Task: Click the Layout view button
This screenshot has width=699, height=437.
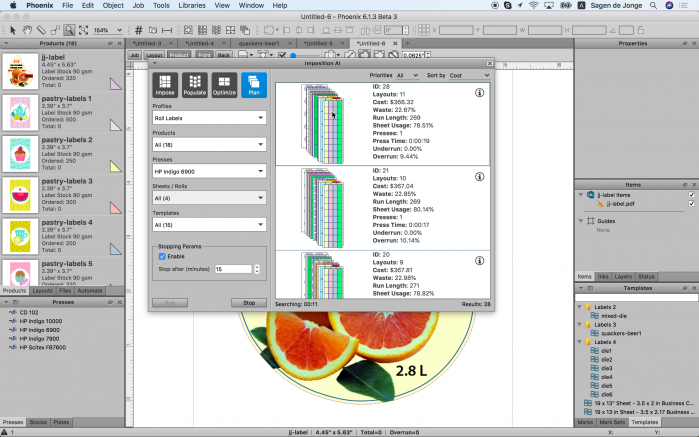Action: (x=155, y=55)
